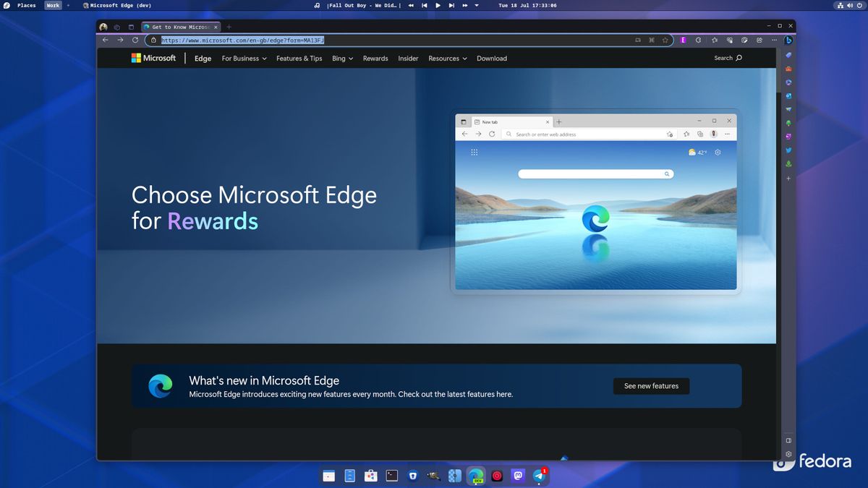Play the Fall Out Boy track
868x488 pixels.
point(438,5)
